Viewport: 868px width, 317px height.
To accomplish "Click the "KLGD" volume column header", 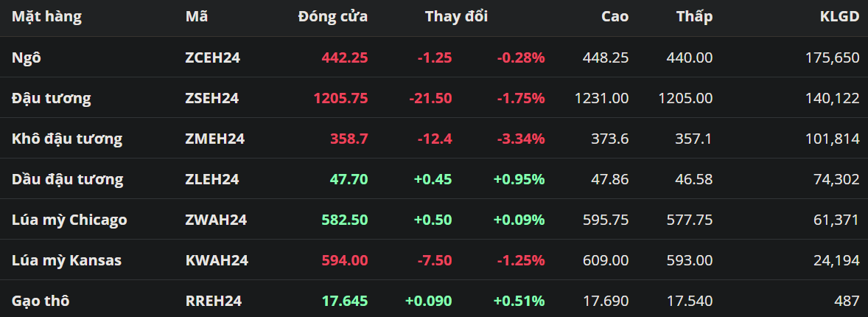I will pyautogui.click(x=839, y=16).
